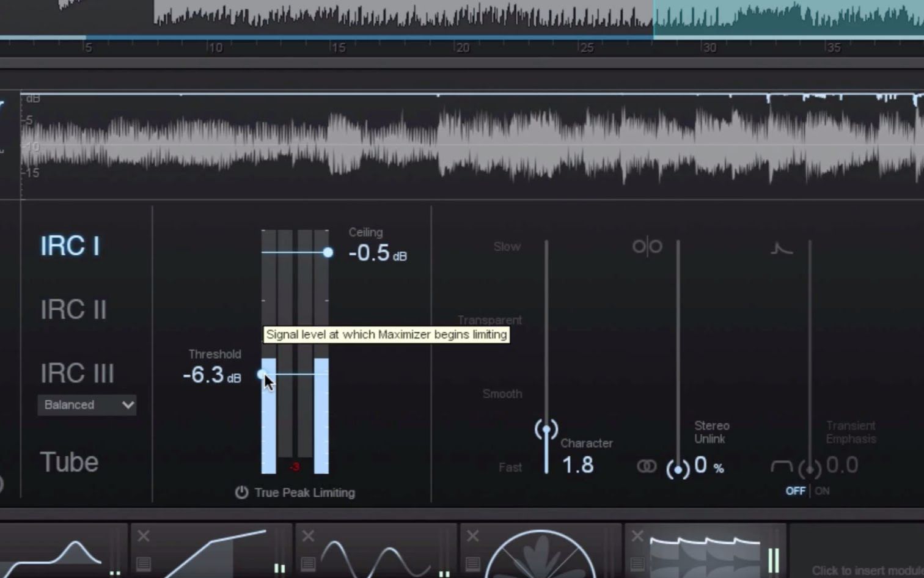The image size is (924, 578).
Task: Click timeline marker 10
Action: tap(215, 47)
